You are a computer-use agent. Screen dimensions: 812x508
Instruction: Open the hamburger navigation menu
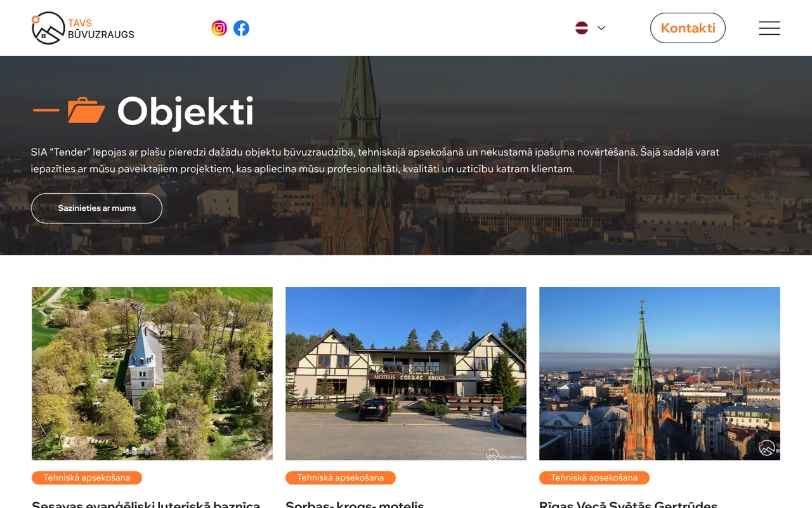tap(769, 28)
